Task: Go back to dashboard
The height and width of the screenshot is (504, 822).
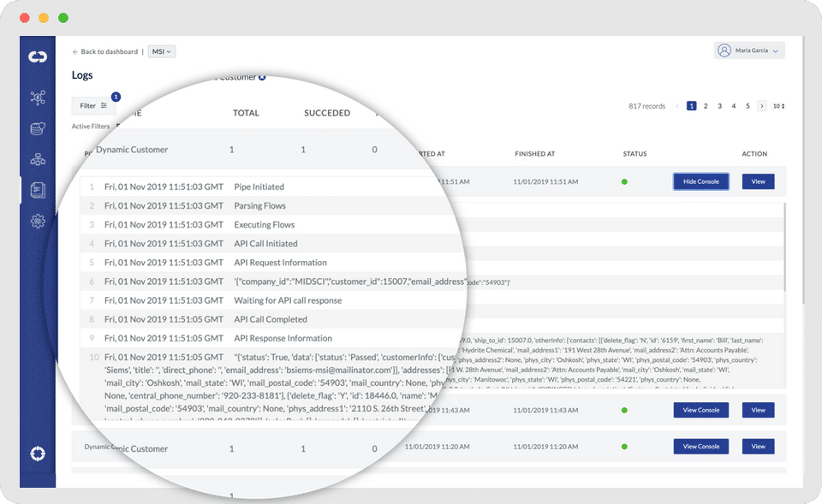Action: [105, 51]
